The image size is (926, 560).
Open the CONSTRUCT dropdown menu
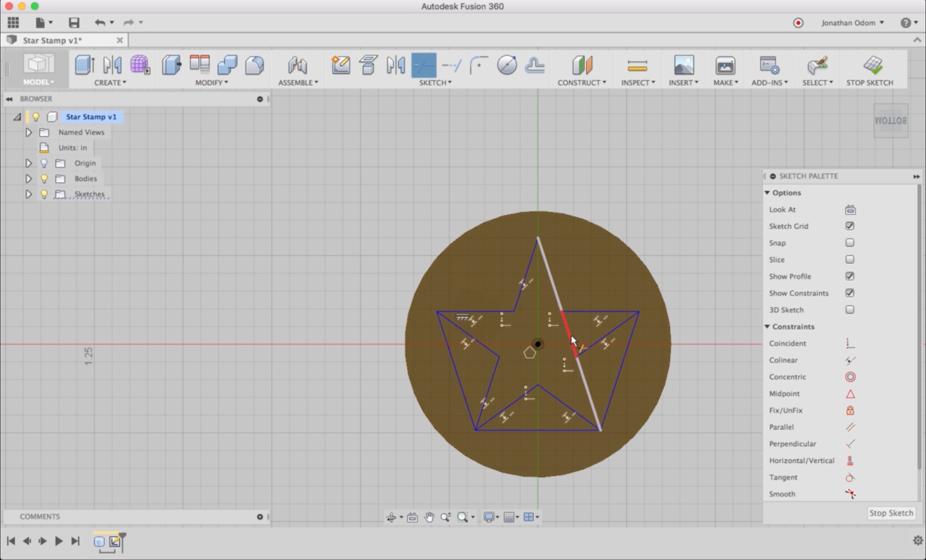coord(581,82)
